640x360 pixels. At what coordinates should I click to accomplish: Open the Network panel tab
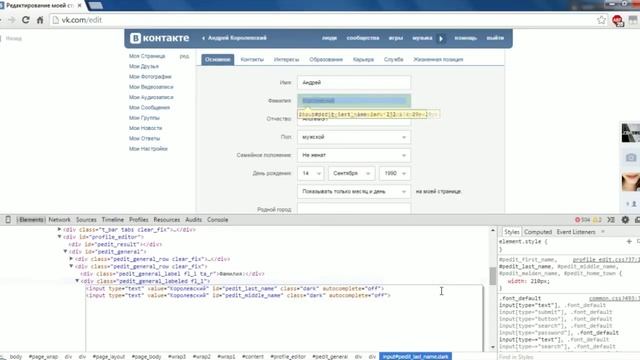59,220
